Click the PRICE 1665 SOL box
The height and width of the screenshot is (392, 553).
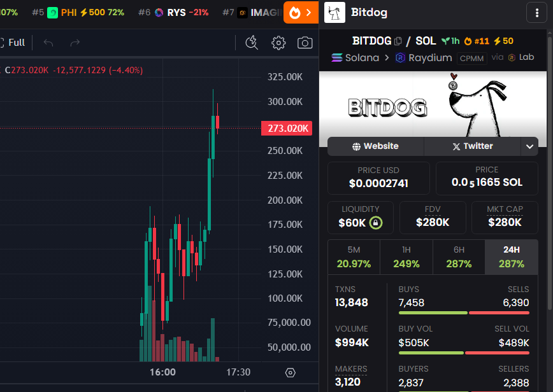[x=487, y=178]
